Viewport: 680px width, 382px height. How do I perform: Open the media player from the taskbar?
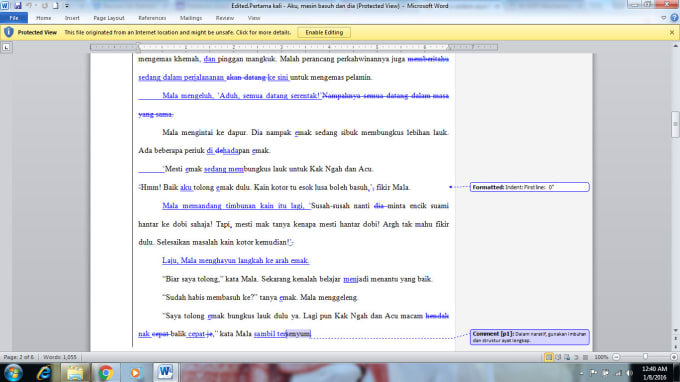point(135,373)
